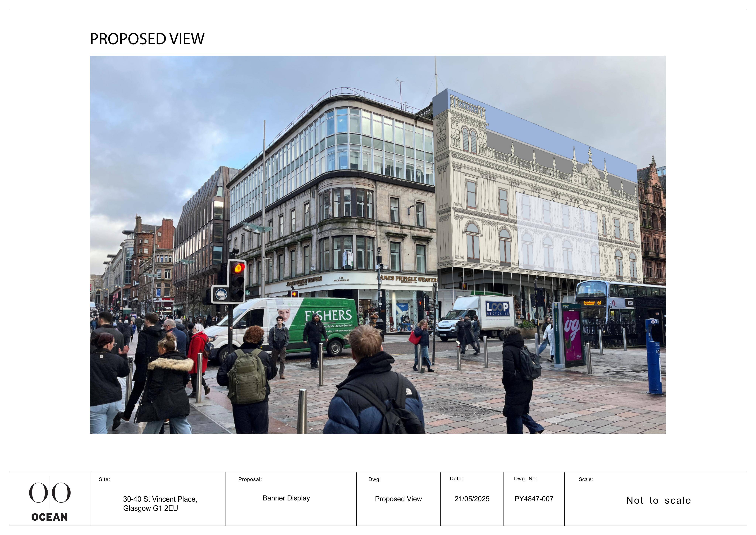Select the 'Glasgow G1 2EU' line
The width and height of the screenshot is (756, 535).
[x=150, y=508]
